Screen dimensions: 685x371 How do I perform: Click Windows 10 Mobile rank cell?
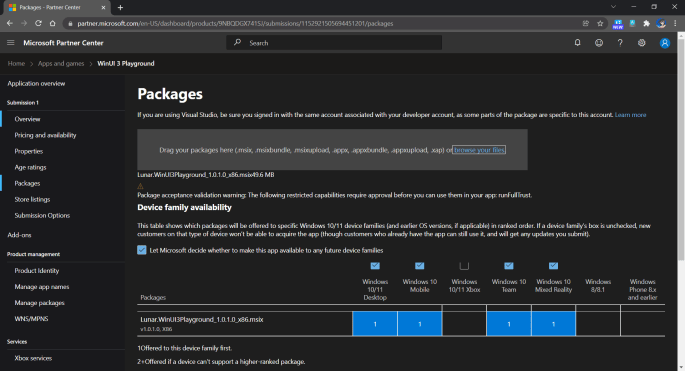coord(419,324)
